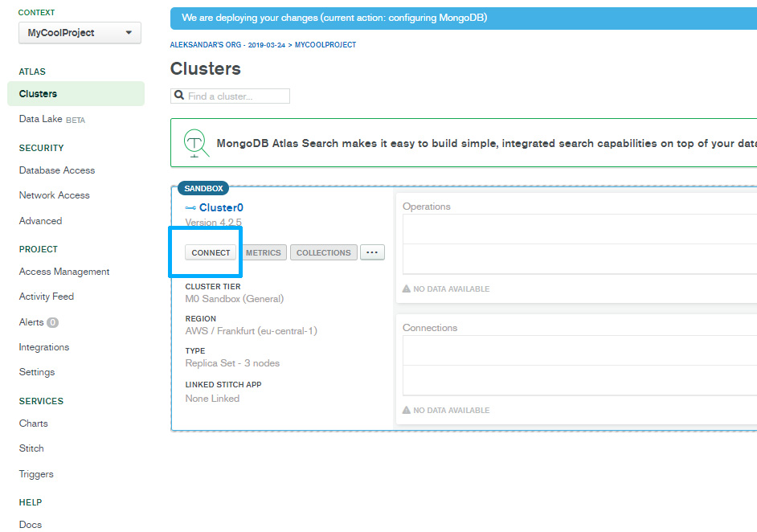Viewport: 757px width, 532px height.
Task: Click the Alerts count badge
Action: [x=52, y=322]
